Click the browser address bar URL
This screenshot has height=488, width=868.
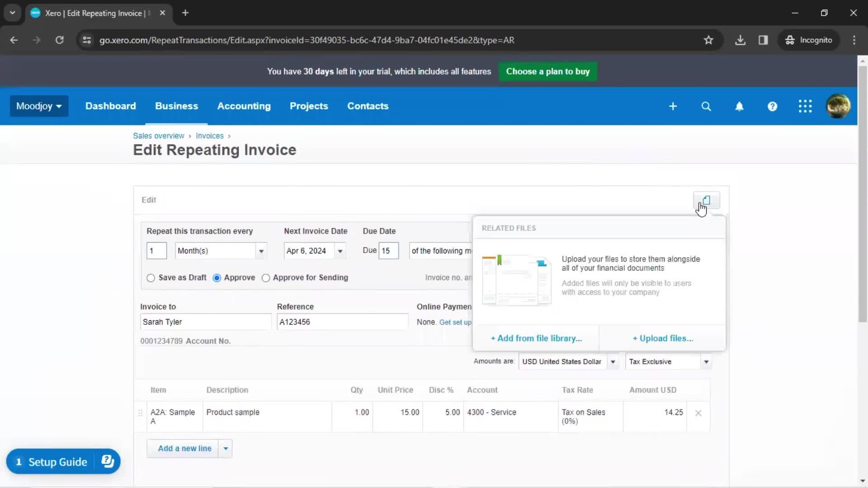pos(307,40)
